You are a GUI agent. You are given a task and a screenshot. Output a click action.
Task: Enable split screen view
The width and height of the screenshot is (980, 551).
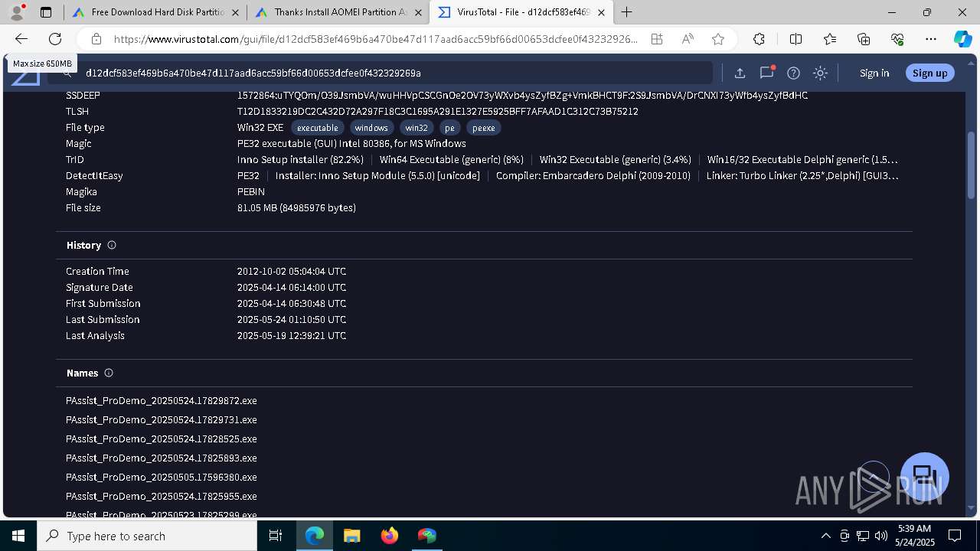pyautogui.click(x=795, y=39)
